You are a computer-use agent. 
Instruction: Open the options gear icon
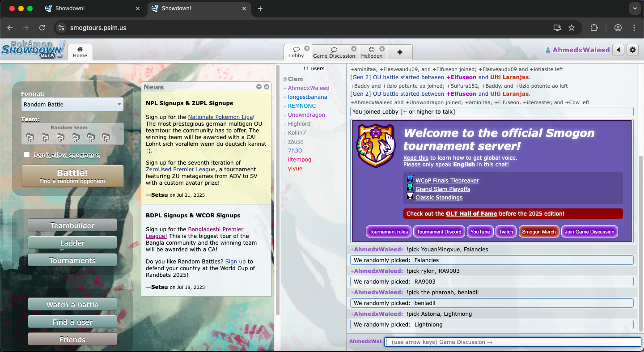pyautogui.click(x=632, y=50)
